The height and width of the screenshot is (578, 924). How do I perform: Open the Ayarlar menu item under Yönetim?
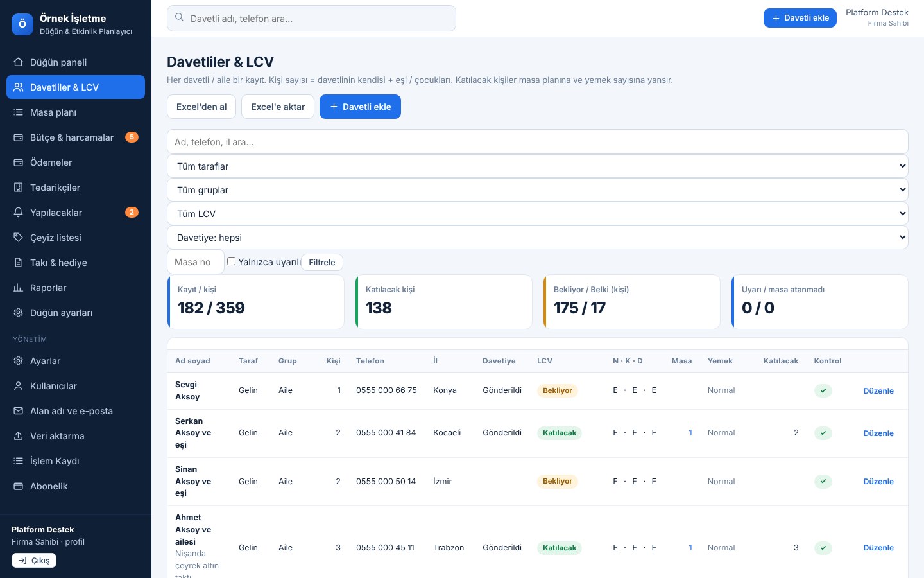coord(76,361)
